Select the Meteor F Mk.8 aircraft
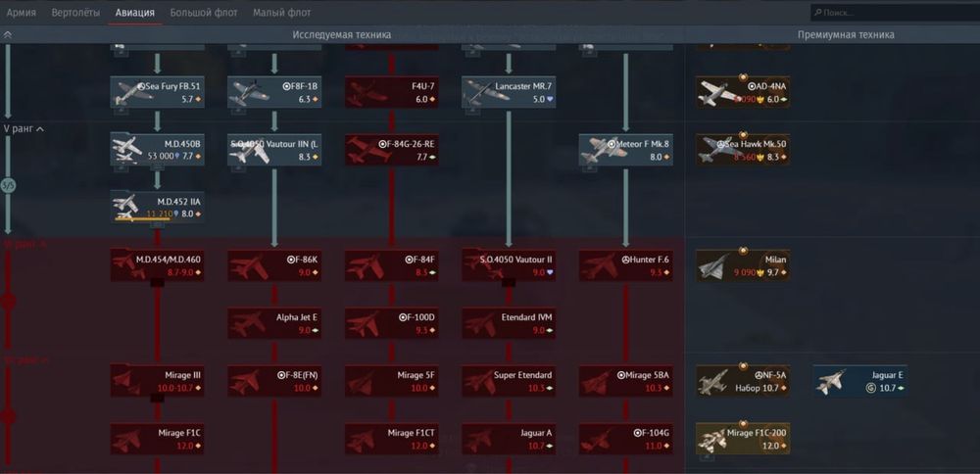This screenshot has height=474, width=980. click(625, 150)
